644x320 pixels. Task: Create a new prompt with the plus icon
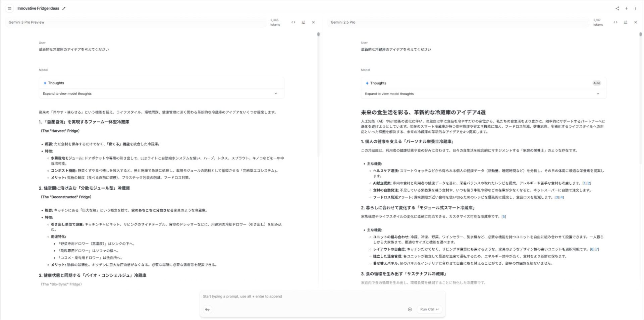[x=627, y=8]
